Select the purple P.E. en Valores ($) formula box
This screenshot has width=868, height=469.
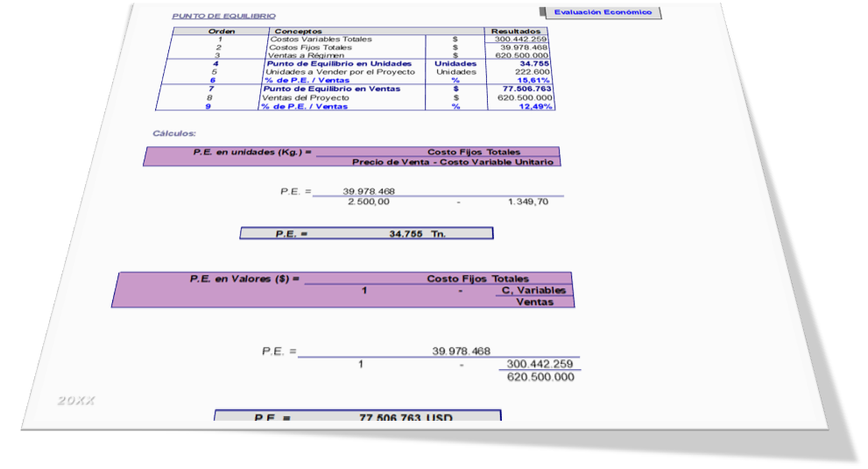pos(343,290)
